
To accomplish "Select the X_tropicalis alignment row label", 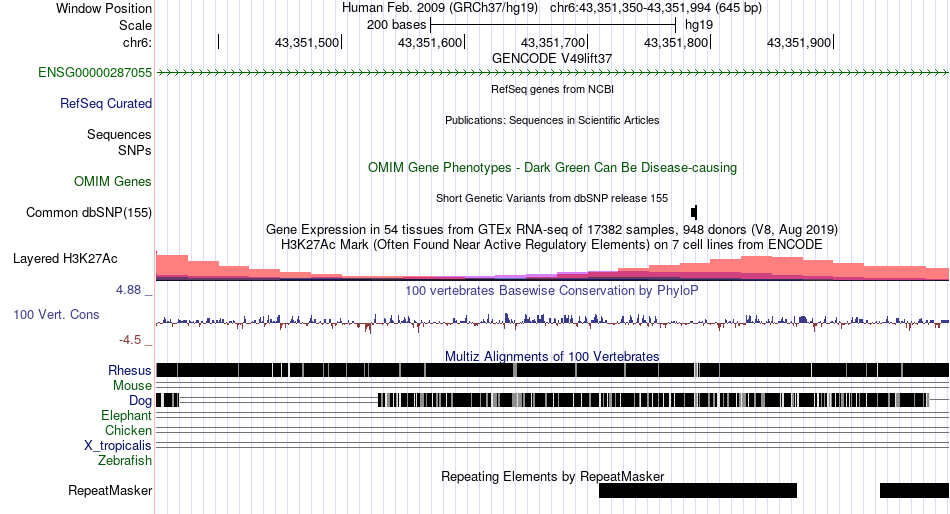I will point(118,446).
